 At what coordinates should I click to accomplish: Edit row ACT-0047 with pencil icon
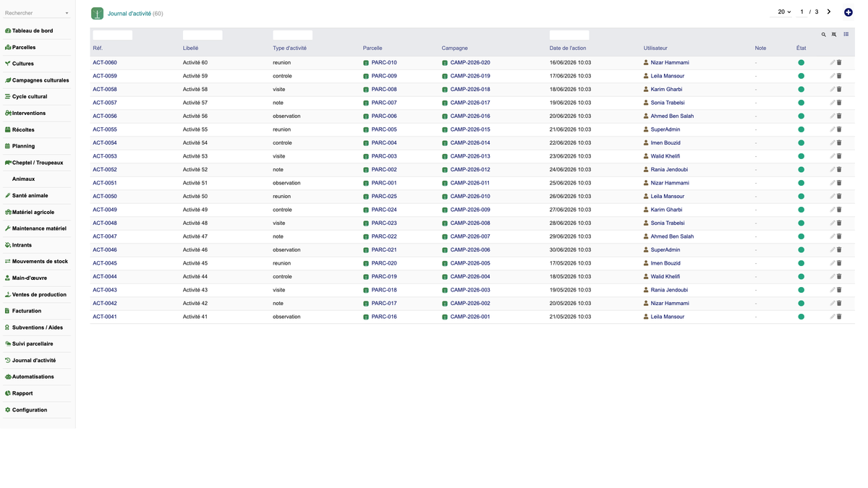point(833,236)
